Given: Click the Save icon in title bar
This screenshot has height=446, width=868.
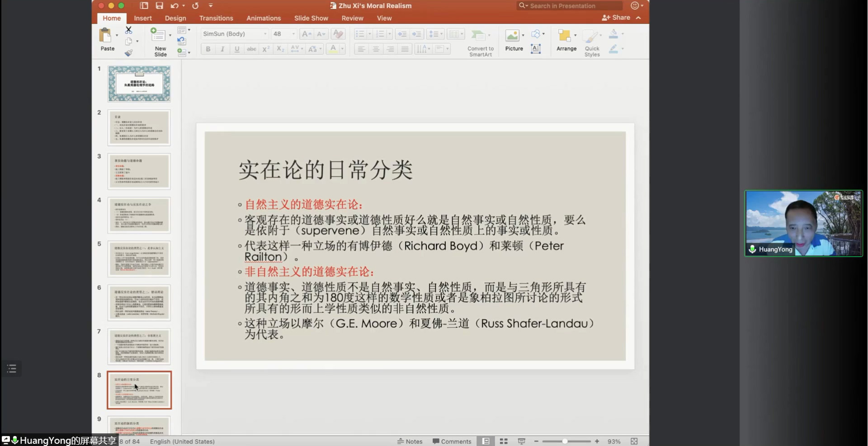Looking at the screenshot, I should click(159, 6).
